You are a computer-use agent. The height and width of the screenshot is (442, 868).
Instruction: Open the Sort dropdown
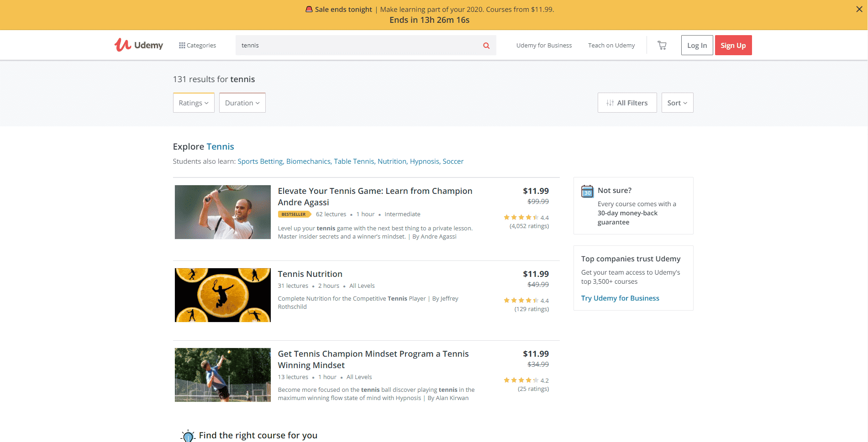[x=677, y=103]
